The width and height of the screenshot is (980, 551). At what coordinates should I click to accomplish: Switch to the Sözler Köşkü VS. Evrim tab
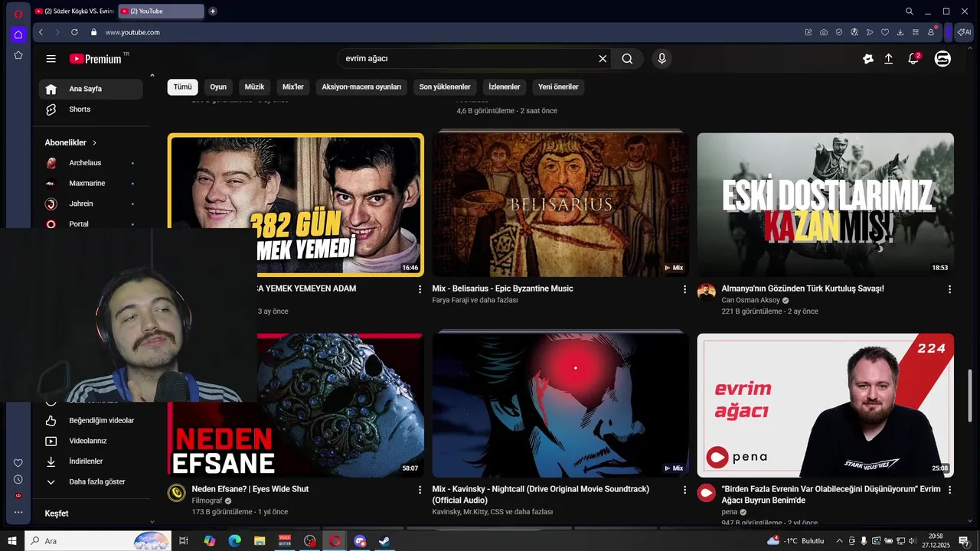[x=74, y=11]
